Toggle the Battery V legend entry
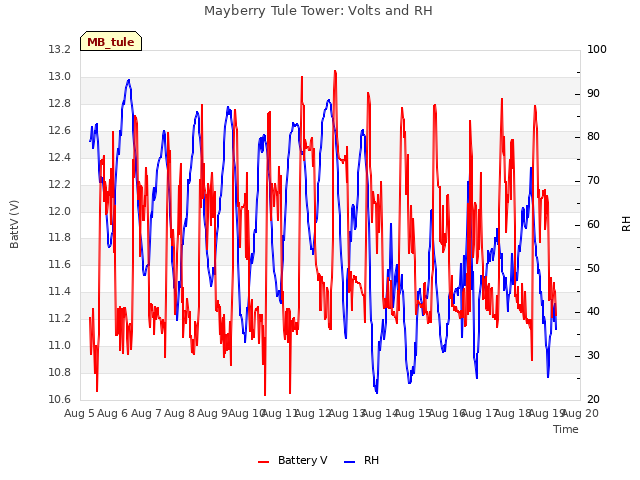The height and width of the screenshot is (480, 640). pos(293,460)
